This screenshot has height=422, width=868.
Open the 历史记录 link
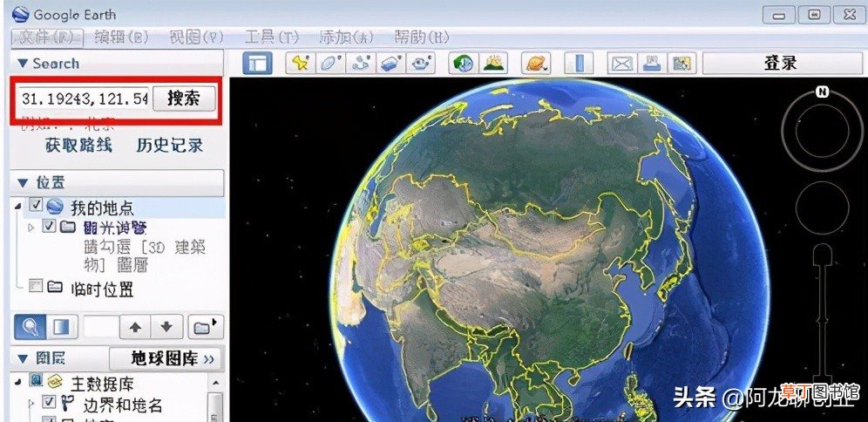tap(170, 146)
